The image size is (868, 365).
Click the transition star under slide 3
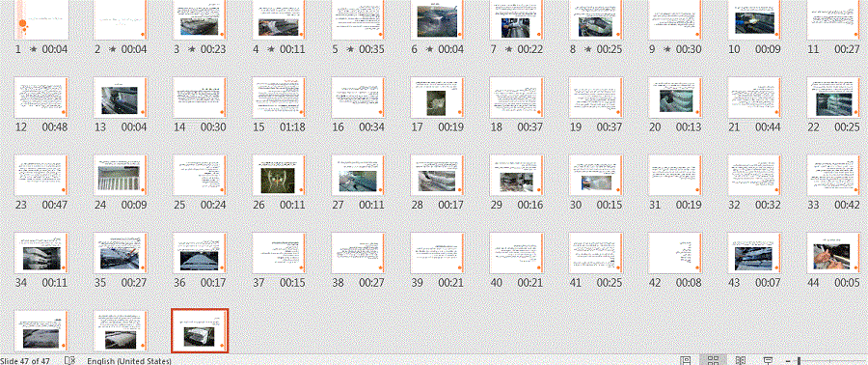[192, 49]
